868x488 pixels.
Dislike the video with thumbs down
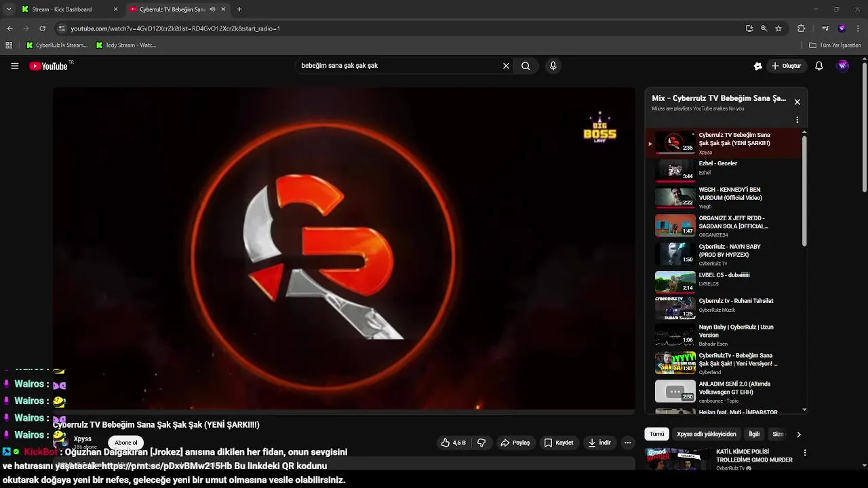[481, 443]
